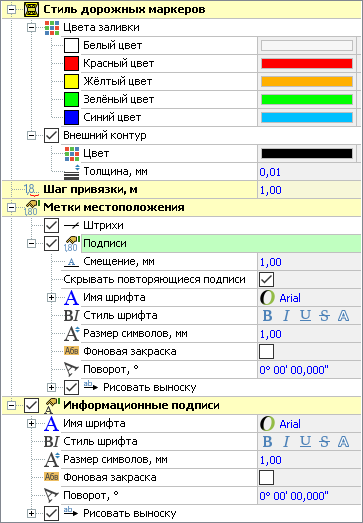Screen dimensions: 363x523
Task: Uncheck Рисовать выноску in Информационные подписи
Action: (52, 514)
